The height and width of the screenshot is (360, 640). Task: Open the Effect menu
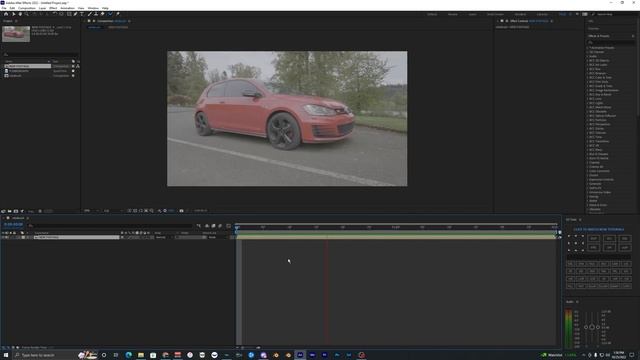[x=53, y=8]
